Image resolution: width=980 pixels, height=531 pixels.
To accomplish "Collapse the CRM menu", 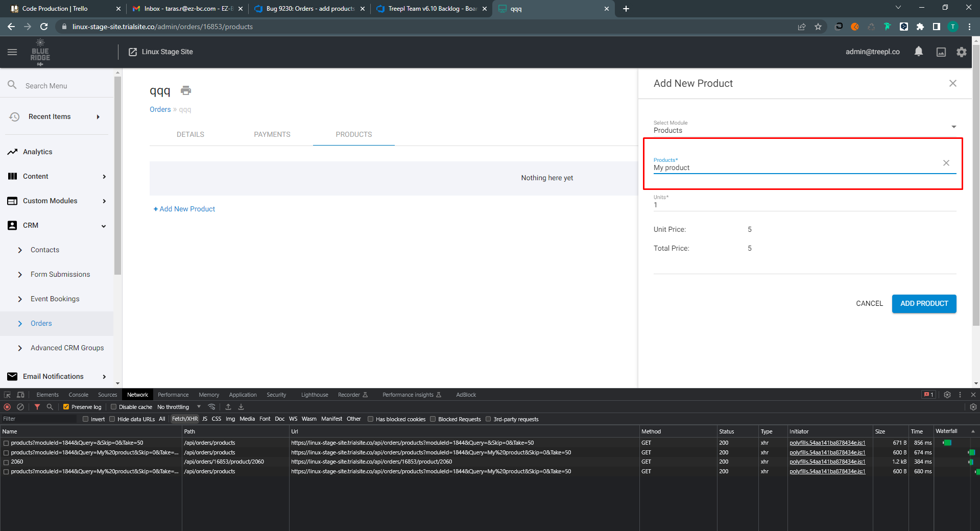I will pyautogui.click(x=104, y=226).
